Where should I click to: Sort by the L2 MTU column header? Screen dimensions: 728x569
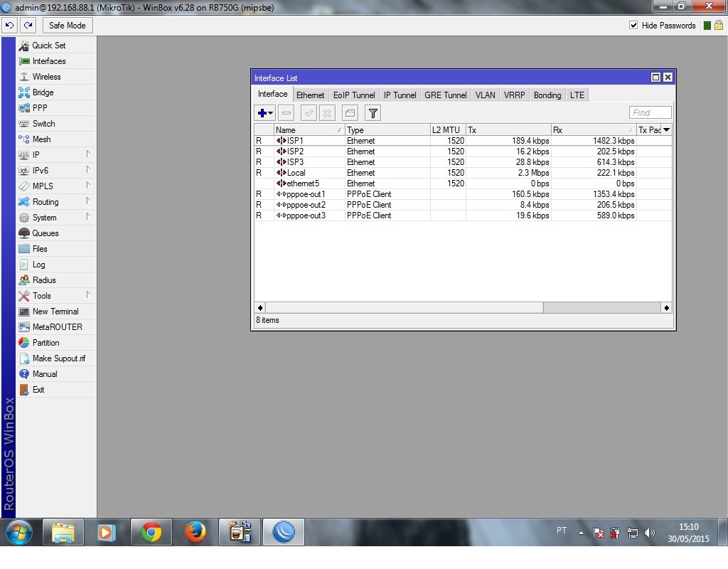(x=448, y=130)
